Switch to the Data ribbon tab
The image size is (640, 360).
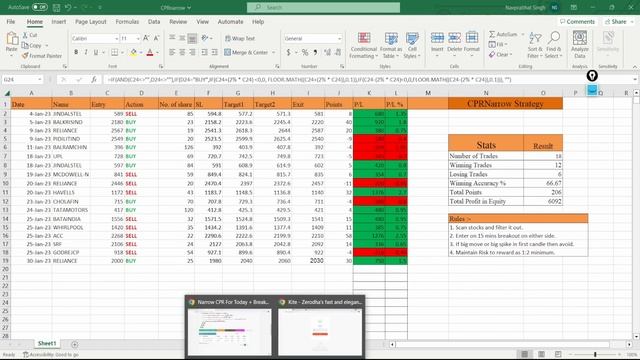click(x=154, y=22)
